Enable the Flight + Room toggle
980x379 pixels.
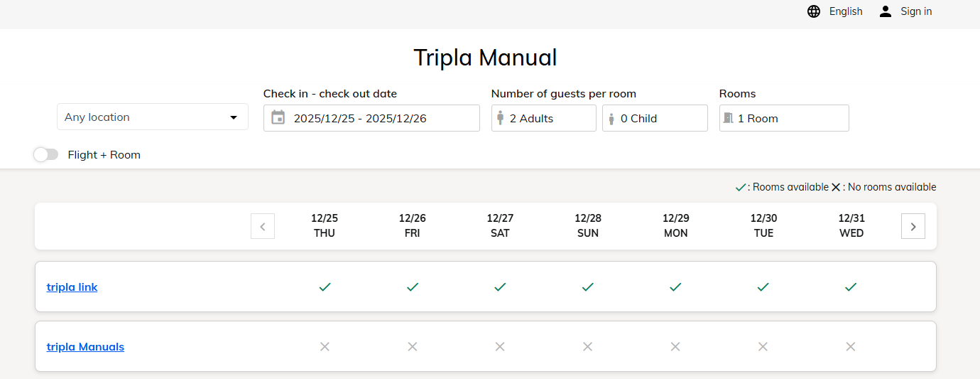(46, 154)
